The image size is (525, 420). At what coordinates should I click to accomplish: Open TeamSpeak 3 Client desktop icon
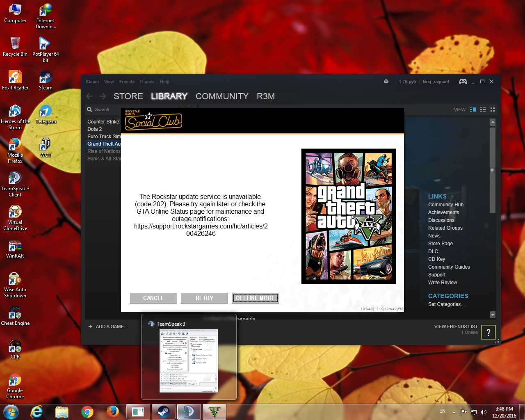pos(15,184)
